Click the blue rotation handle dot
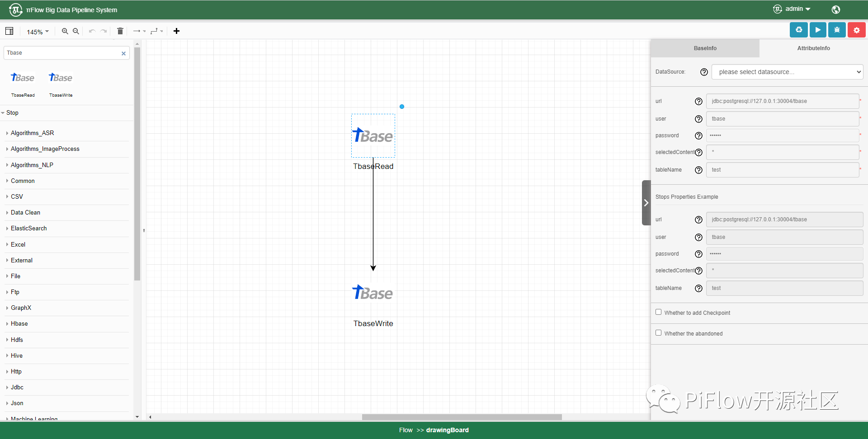The height and width of the screenshot is (439, 868). (402, 107)
